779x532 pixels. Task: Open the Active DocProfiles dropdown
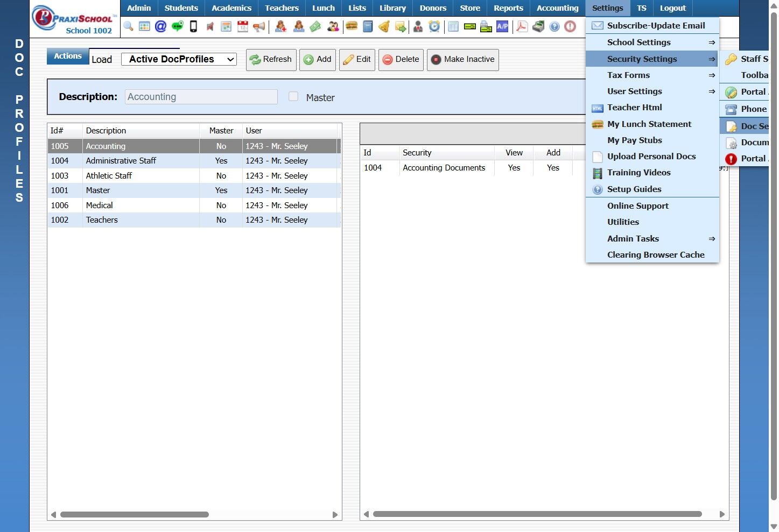179,59
